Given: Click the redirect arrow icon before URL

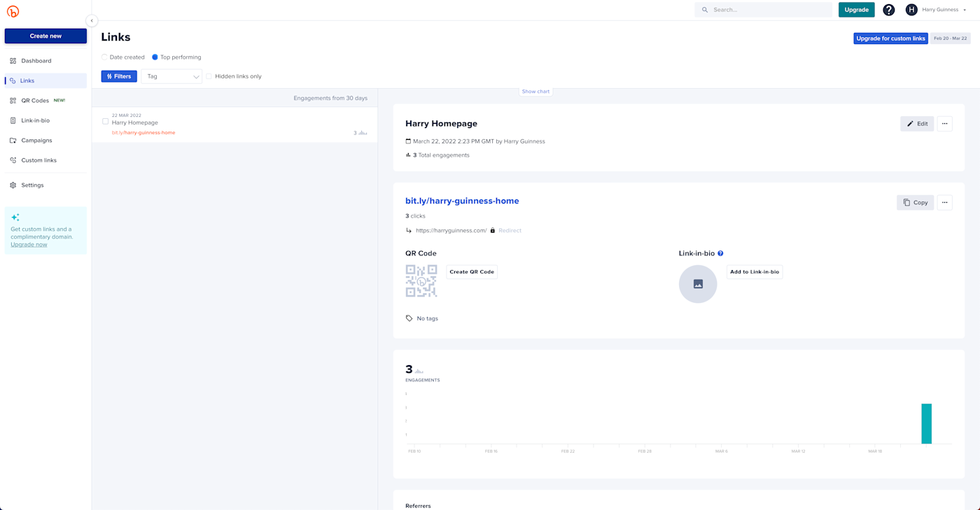Looking at the screenshot, I should 409,230.
